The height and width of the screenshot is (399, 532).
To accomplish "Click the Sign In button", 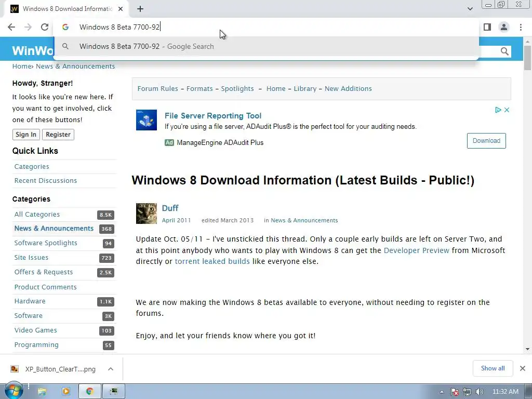I will (26, 135).
